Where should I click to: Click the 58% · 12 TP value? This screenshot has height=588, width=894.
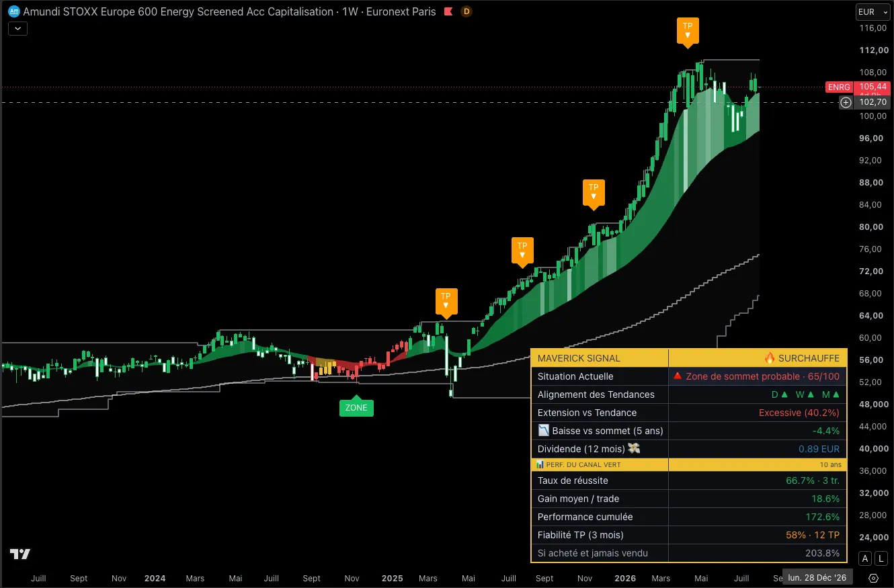tap(813, 535)
